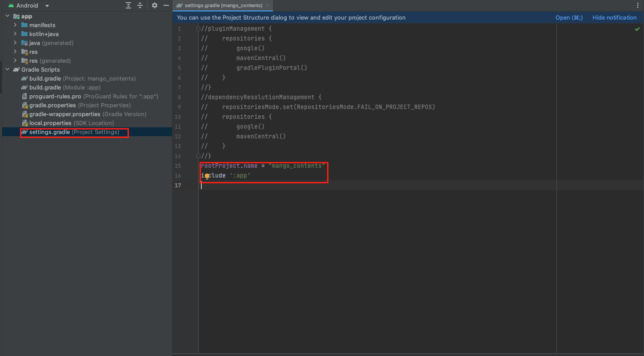Open the editor tabs three-dot menu
This screenshot has height=356, width=644.
[x=638, y=5]
